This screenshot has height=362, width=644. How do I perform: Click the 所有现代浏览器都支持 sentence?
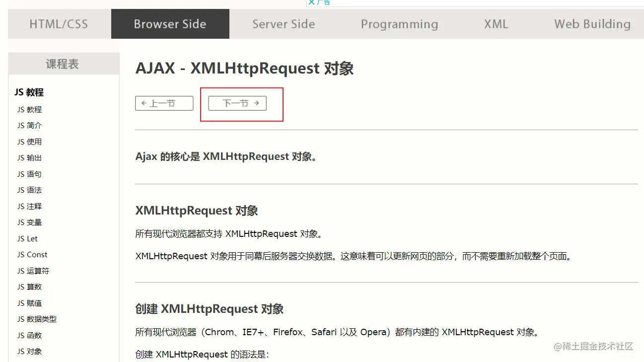[x=229, y=234]
